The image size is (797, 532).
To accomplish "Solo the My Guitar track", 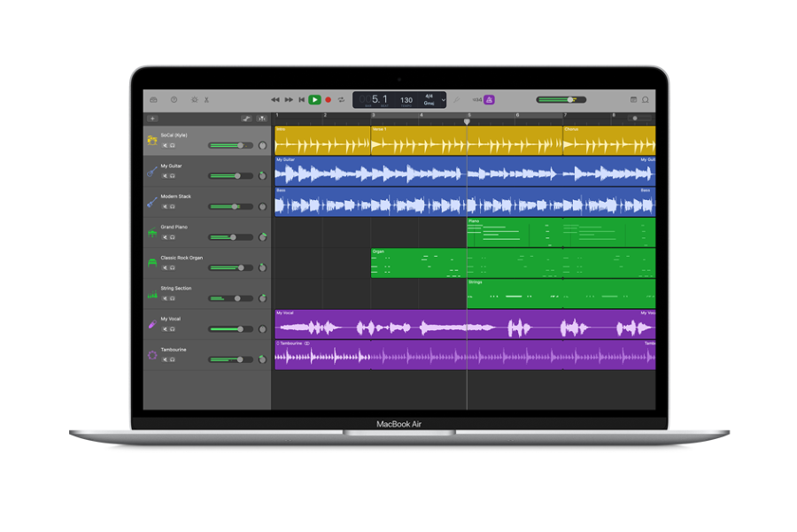I will pyautogui.click(x=173, y=176).
